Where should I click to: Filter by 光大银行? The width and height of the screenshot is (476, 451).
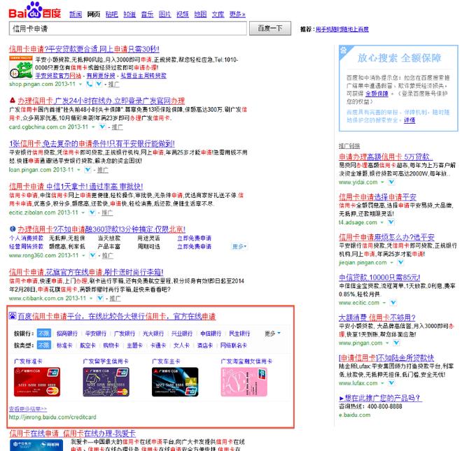pos(153,334)
